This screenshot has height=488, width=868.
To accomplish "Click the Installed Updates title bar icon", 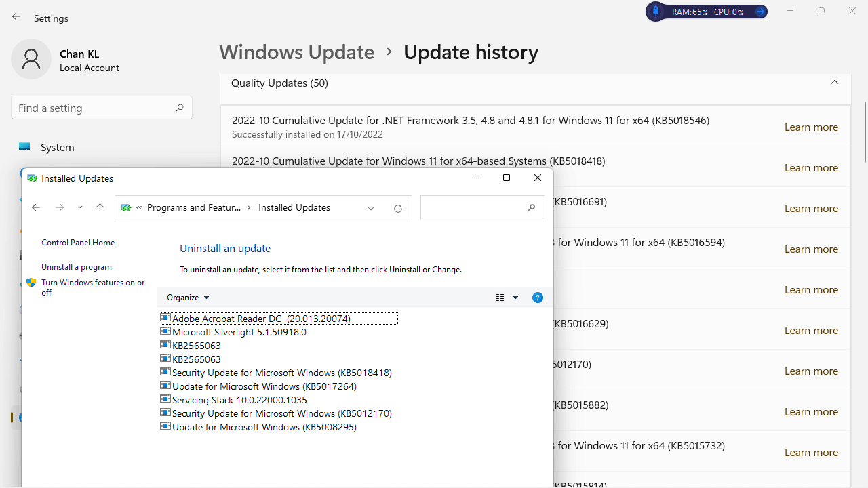I will pos(32,178).
